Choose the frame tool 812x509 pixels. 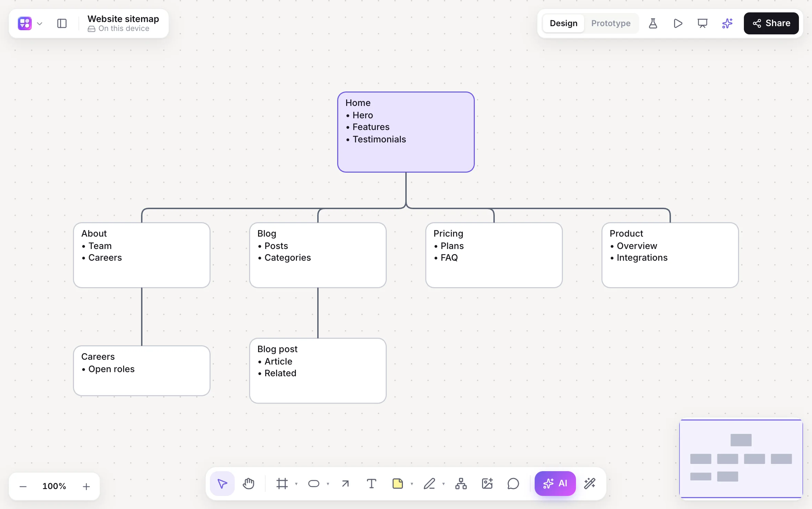(x=282, y=484)
